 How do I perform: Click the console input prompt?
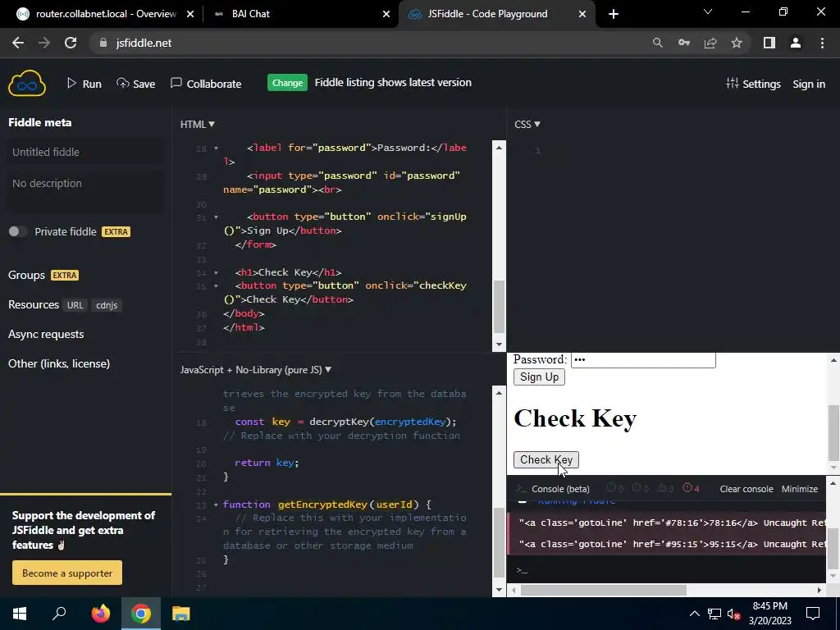pos(666,571)
